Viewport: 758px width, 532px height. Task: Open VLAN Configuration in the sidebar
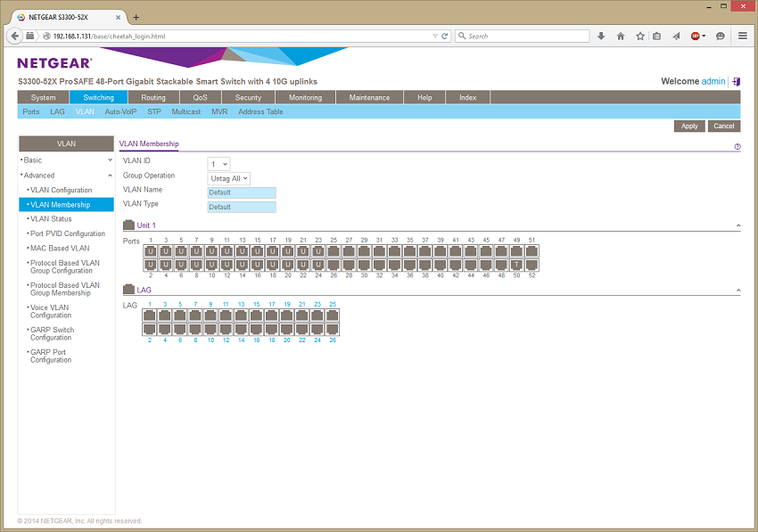point(61,190)
